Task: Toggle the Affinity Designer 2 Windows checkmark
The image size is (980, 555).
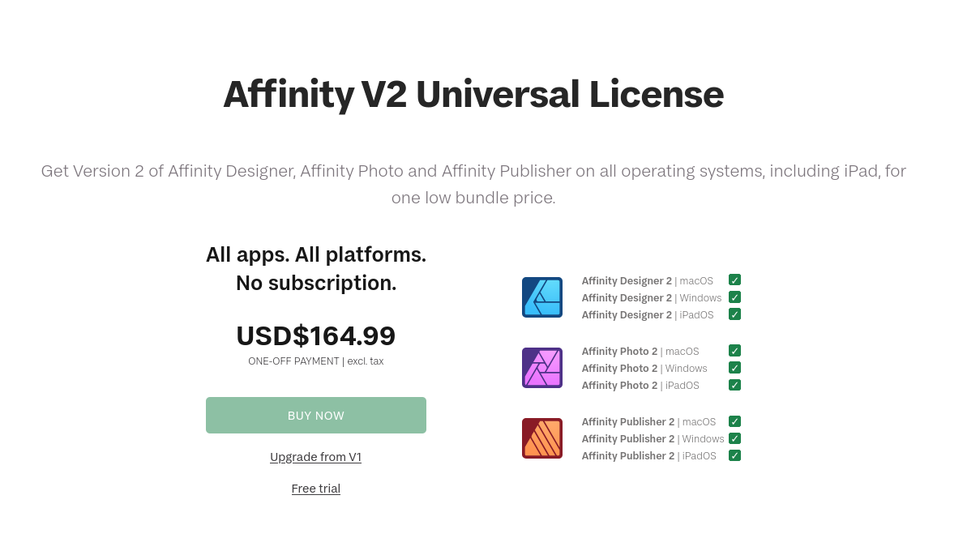Action: 734,297
